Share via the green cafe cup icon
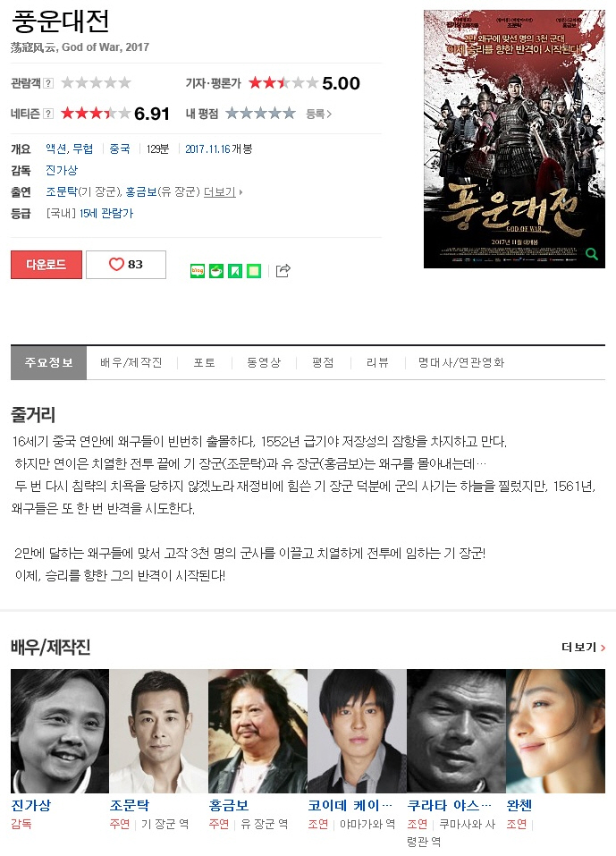The height and width of the screenshot is (856, 616). point(216,271)
